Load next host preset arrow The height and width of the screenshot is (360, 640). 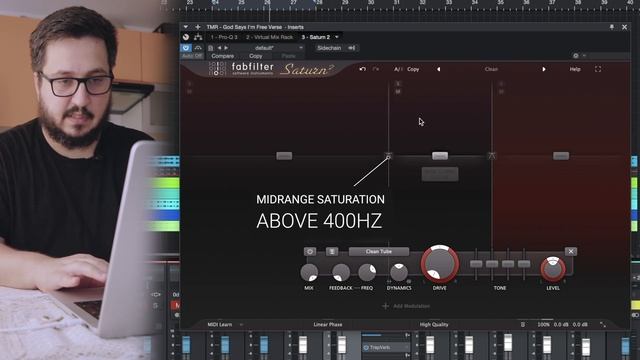coord(226,48)
